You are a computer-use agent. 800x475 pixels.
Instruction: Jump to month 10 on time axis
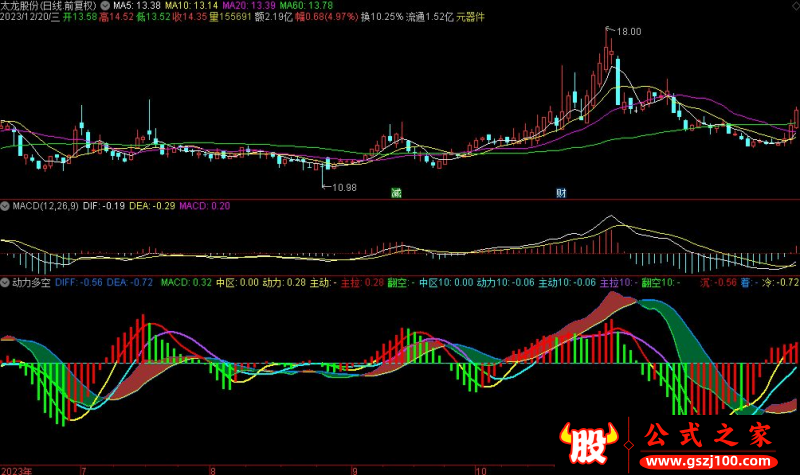point(481,470)
